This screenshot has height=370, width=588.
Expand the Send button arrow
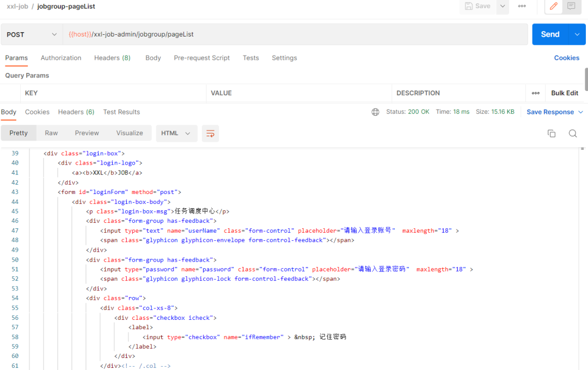pos(577,34)
